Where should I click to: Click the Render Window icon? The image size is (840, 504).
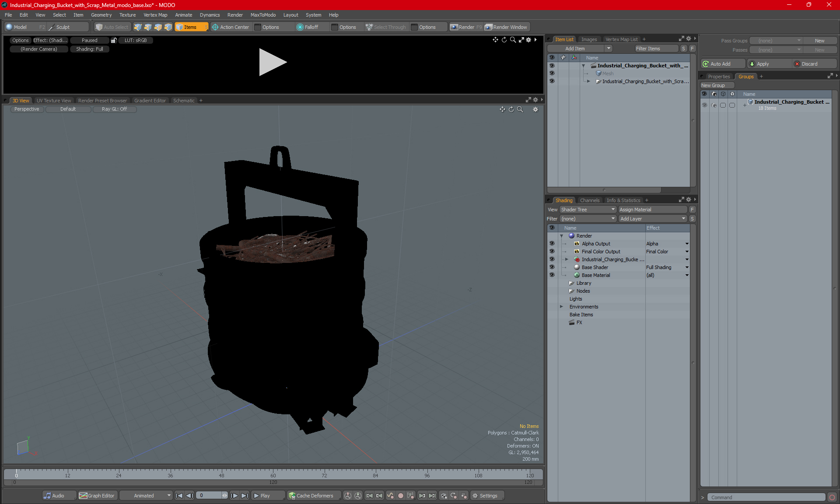point(489,27)
